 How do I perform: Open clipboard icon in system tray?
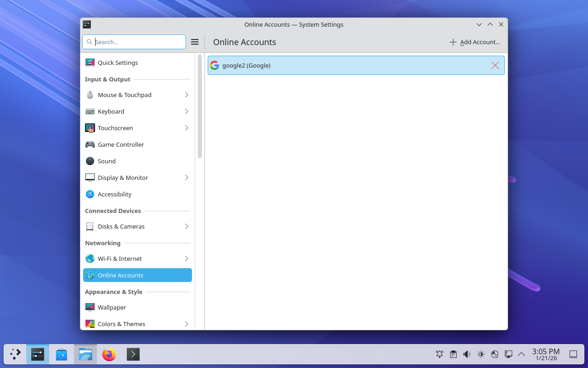tap(453, 354)
